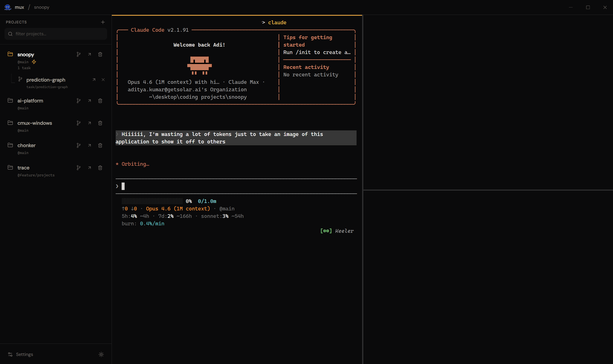Viewport: 613px width, 364px height.
Task: Click the branch icon for snoopy project
Action: [x=79, y=54]
